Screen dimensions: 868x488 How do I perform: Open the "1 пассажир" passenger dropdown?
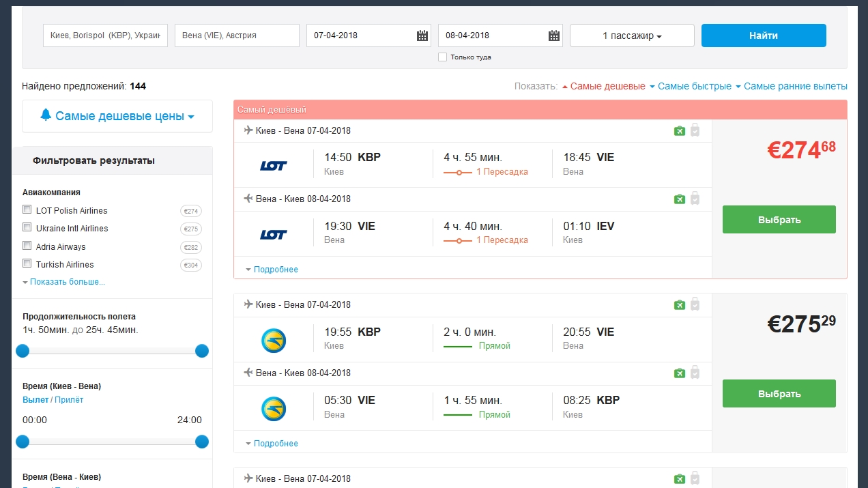pos(632,35)
